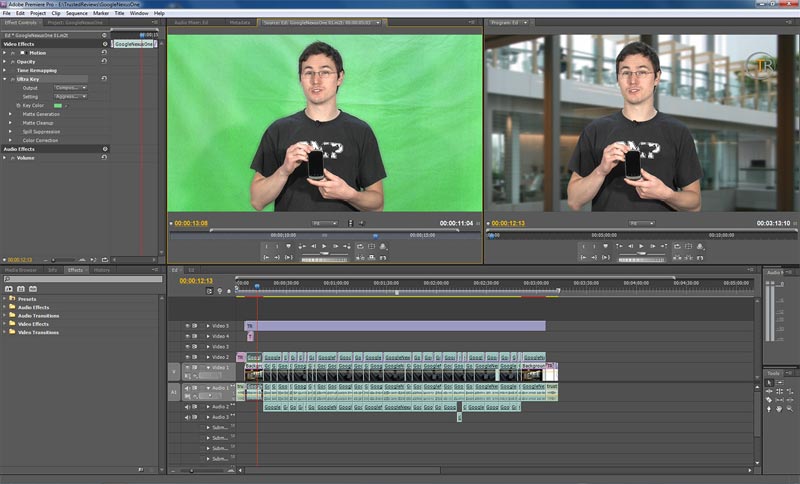The image size is (800, 484).
Task: Go to In point in Source monitor
Action: click(266, 258)
